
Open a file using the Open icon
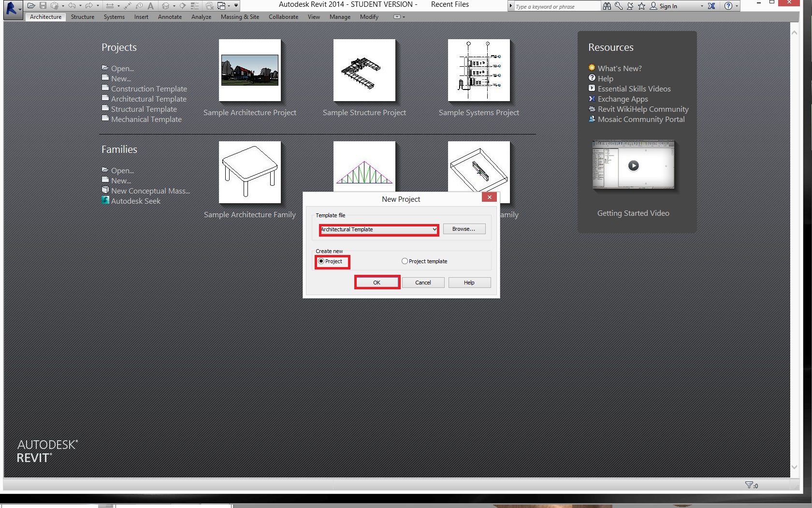pyautogui.click(x=31, y=6)
